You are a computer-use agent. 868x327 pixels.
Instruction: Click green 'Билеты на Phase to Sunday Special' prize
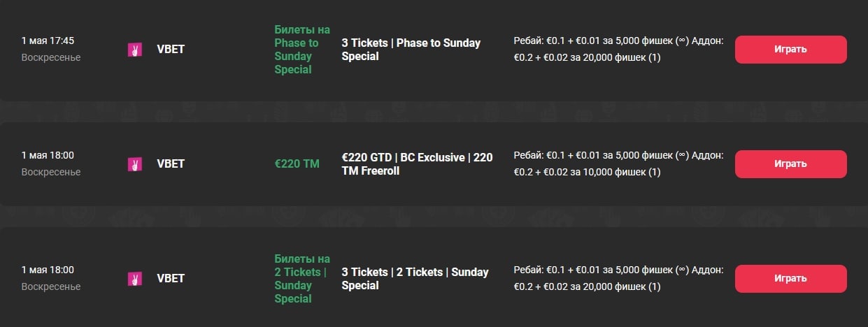pos(301,50)
